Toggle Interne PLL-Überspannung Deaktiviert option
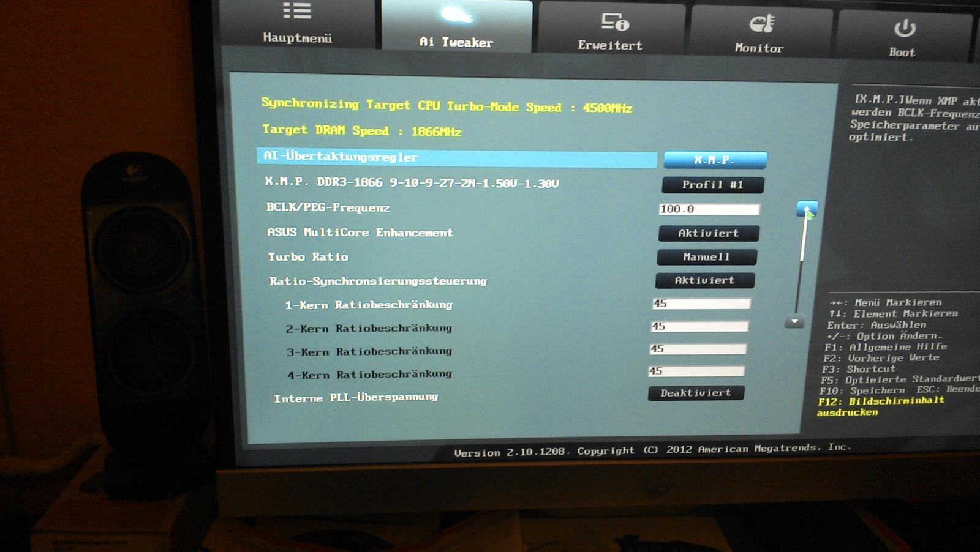 (x=696, y=393)
